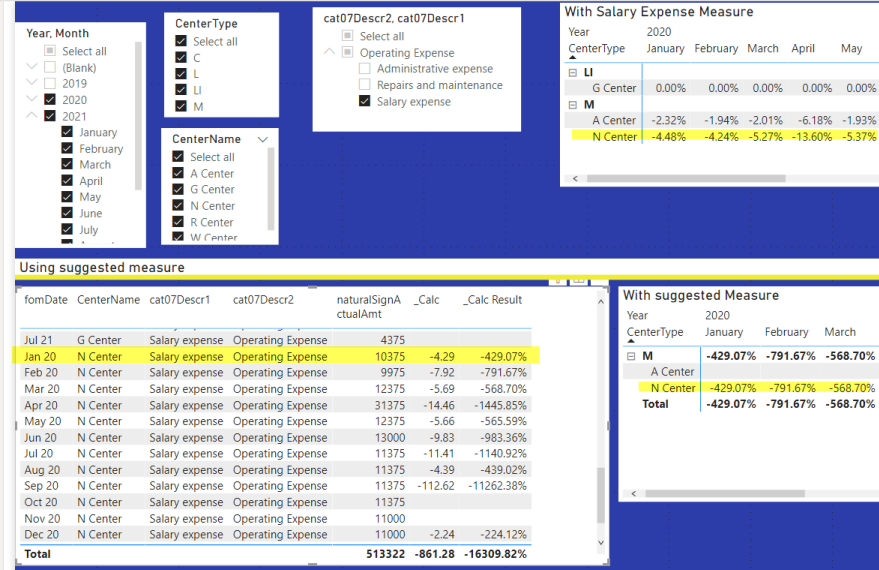Select the 'G Center' row label in top matrix
Viewport: 879px width, 570px height.
(614, 88)
